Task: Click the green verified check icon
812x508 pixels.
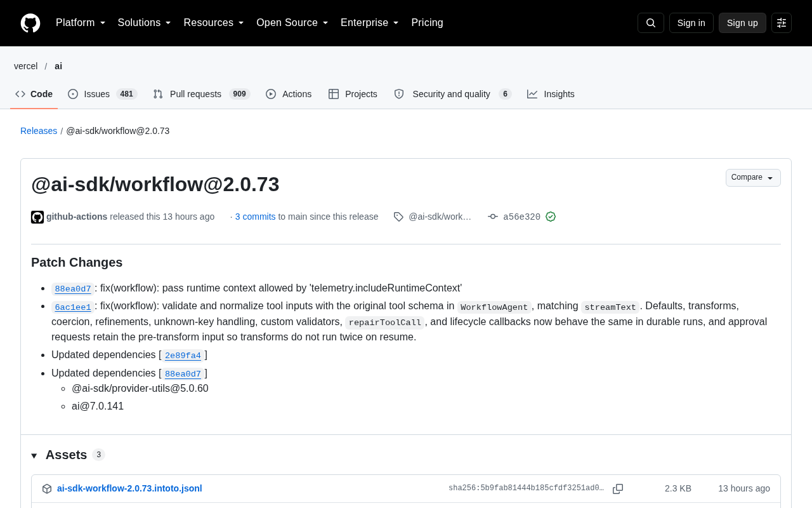Action: point(551,217)
